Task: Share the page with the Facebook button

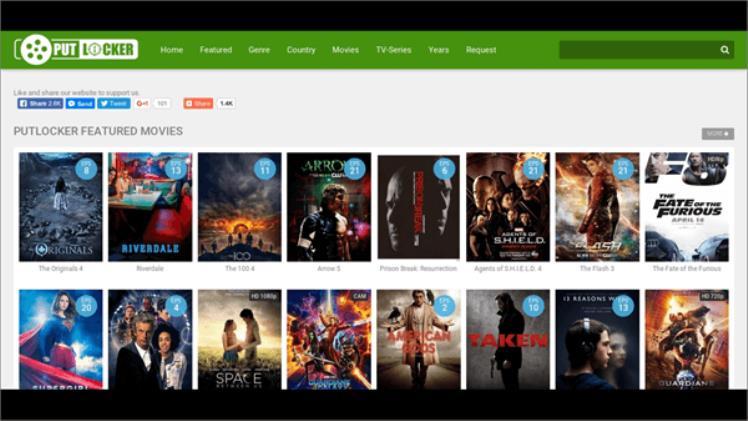Action: [x=41, y=103]
